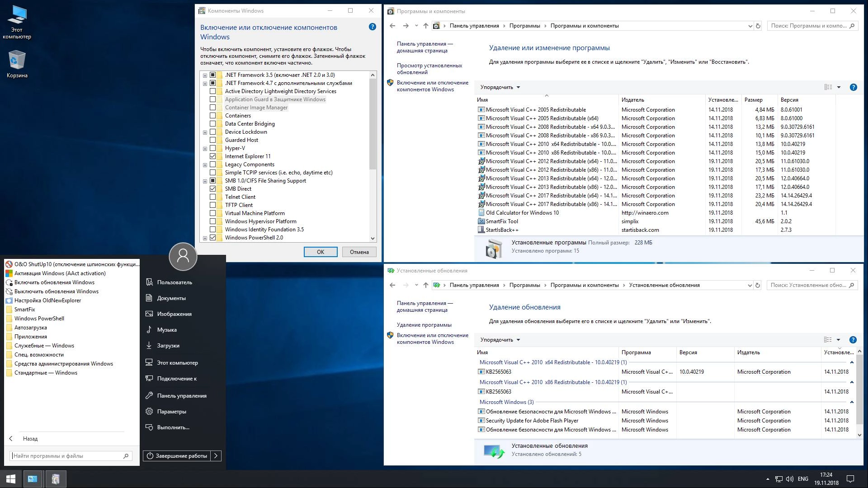The width and height of the screenshot is (868, 488).
Task: Click search magnifier in Start menu search box
Action: (x=126, y=456)
